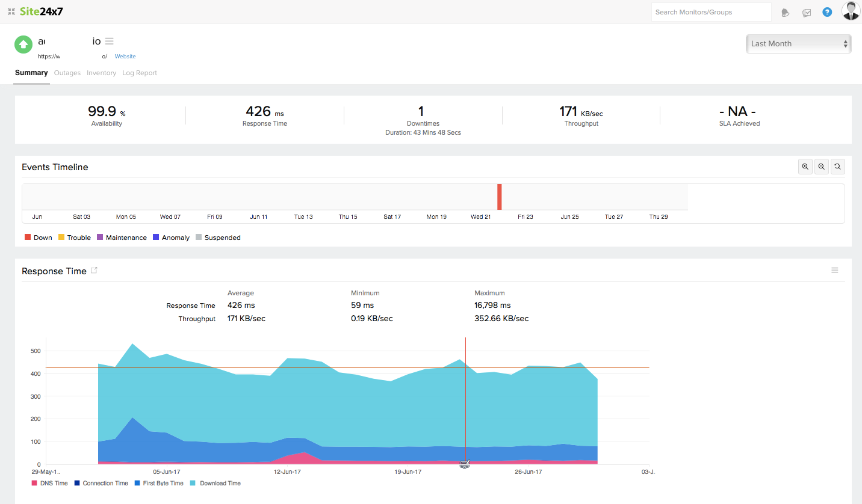Open the hamburger menu beside monitor name
This screenshot has width=862, height=504.
coord(109,41)
